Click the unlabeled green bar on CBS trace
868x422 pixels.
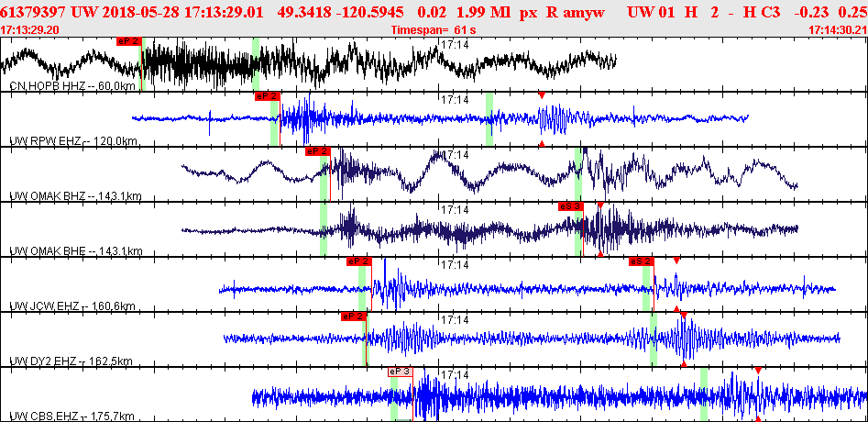point(704,394)
